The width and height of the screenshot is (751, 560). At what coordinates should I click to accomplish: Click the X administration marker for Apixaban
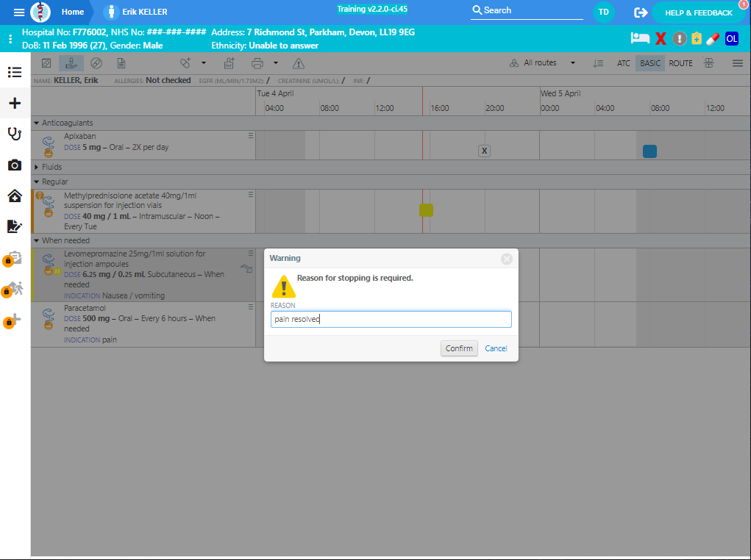484,151
